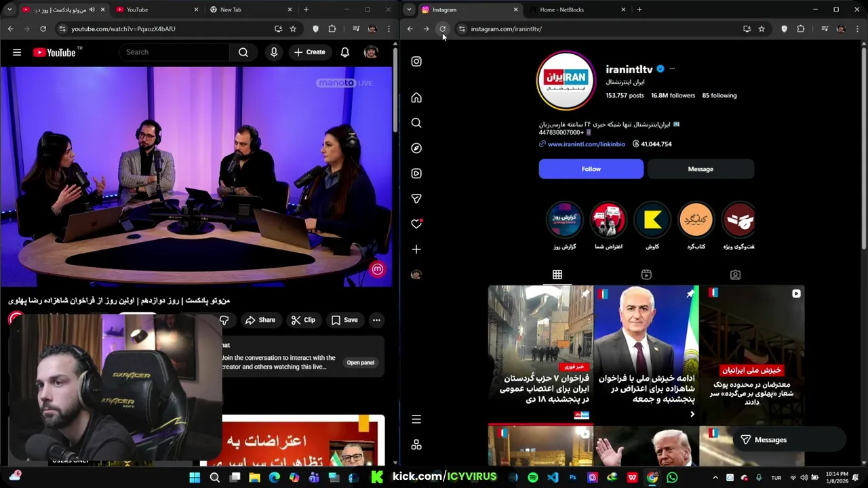The image size is (868, 488).
Task: Click the Instagram logo in the sidebar
Action: (x=416, y=62)
